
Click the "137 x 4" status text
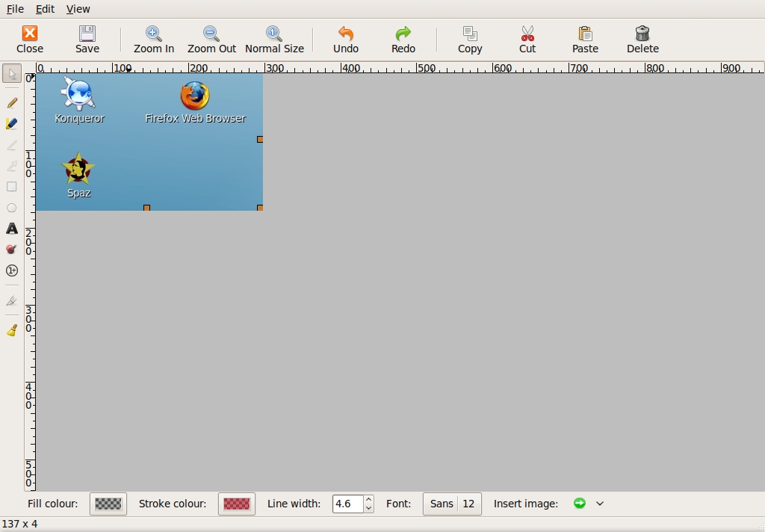tap(20, 524)
